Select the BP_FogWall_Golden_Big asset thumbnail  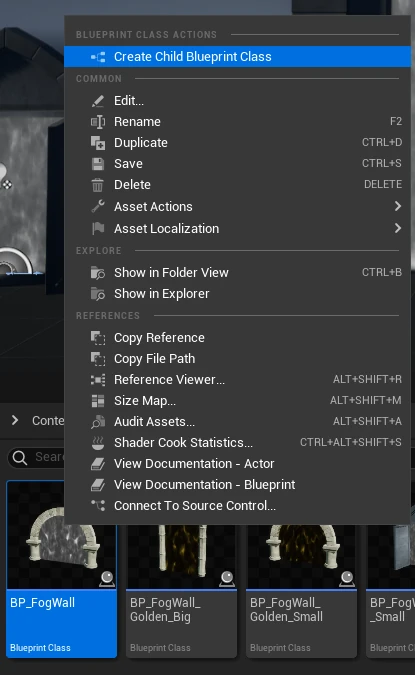(181, 556)
